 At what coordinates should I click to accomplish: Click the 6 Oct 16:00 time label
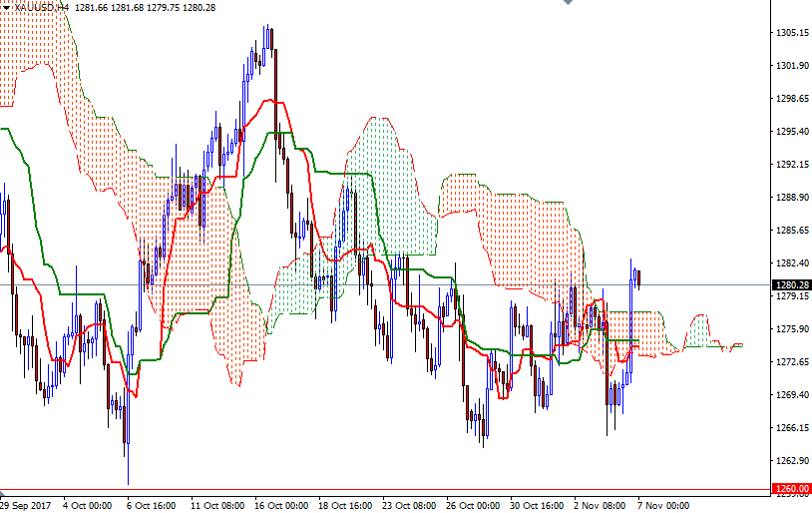(x=152, y=505)
